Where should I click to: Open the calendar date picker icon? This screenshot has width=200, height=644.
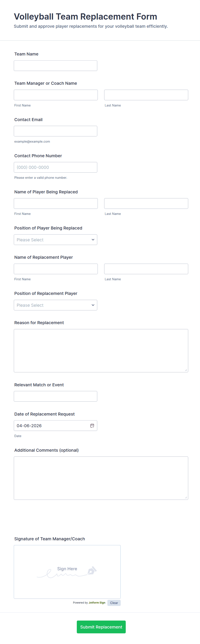[x=92, y=425]
